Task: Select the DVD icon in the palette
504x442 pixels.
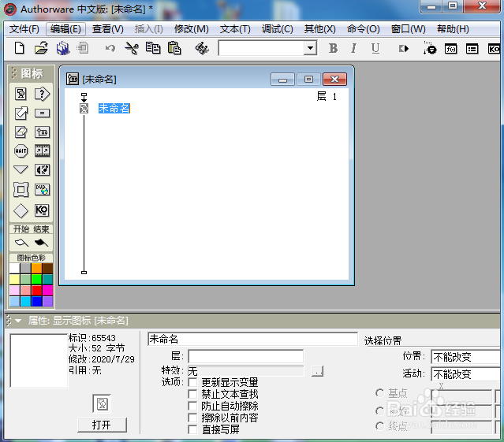Action: click(42, 189)
